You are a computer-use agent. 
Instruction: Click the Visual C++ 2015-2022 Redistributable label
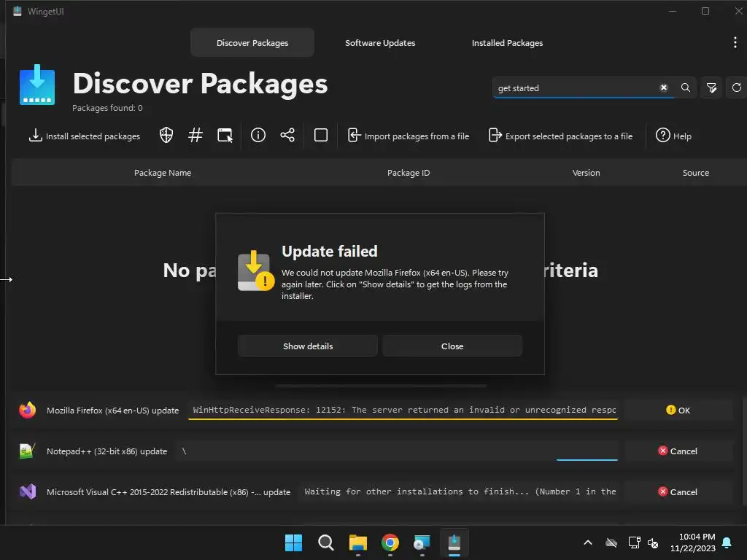coord(169,492)
